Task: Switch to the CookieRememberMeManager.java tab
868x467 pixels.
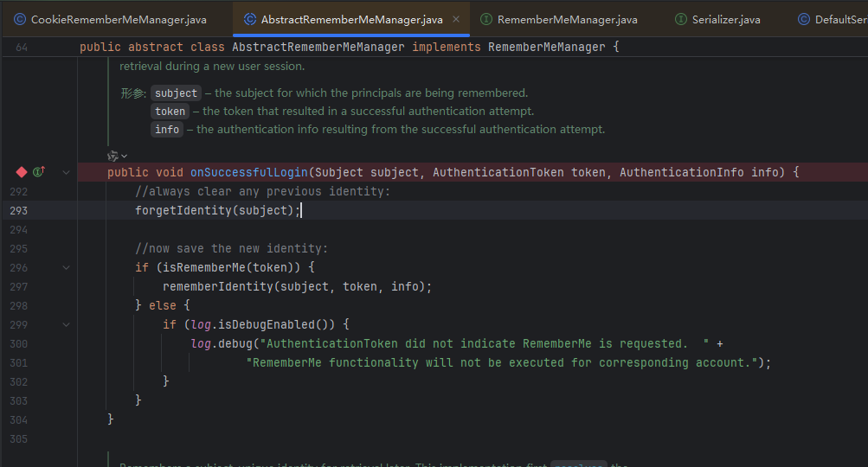Action: [x=113, y=19]
